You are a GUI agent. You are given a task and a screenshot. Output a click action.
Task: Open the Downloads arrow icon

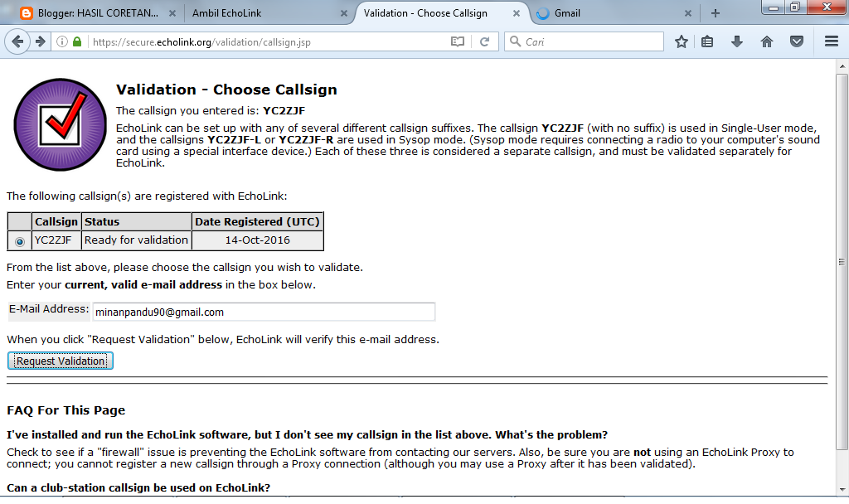point(737,41)
